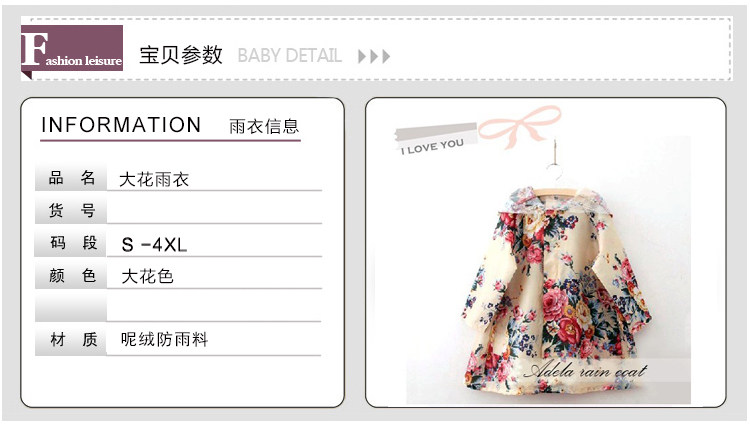This screenshot has width=750, height=425.
Task: Click the 码段 row label
Action: click(x=71, y=243)
